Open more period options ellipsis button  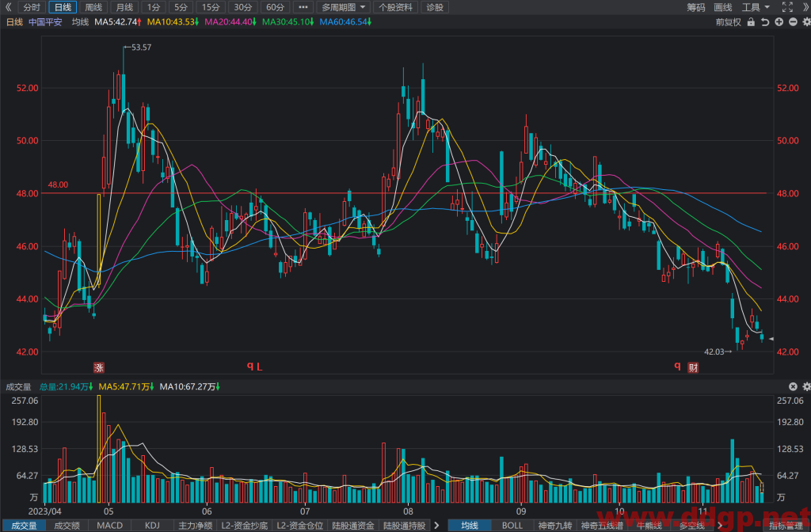[x=303, y=7]
